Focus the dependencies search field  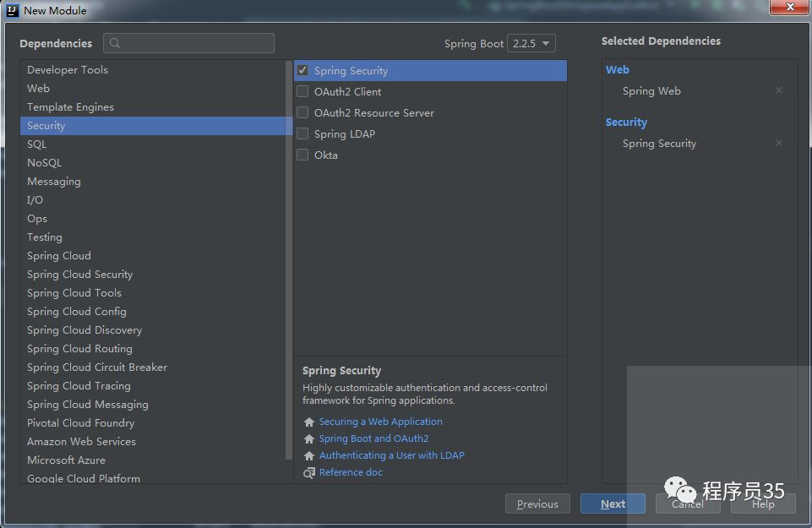coord(188,43)
